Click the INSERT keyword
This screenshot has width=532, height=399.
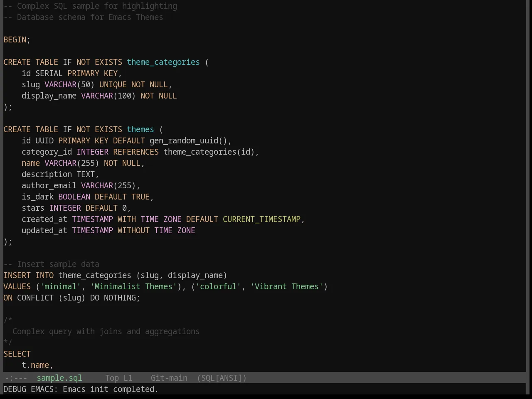[x=17, y=275]
